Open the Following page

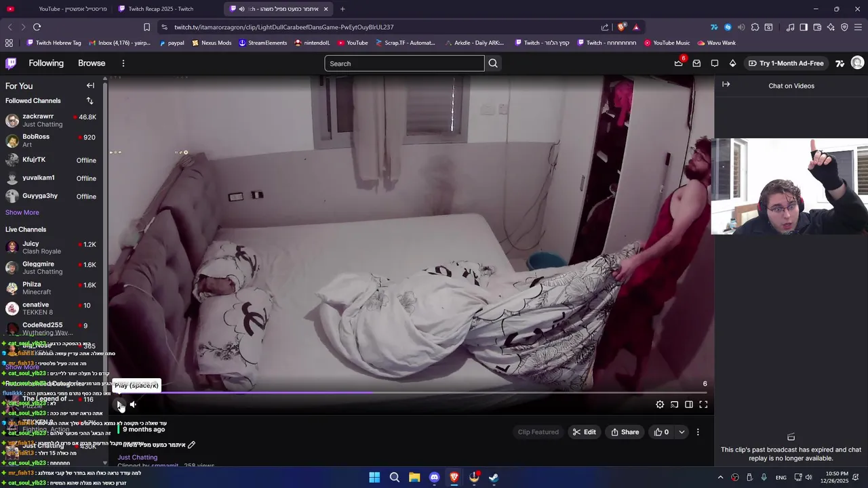tap(46, 63)
